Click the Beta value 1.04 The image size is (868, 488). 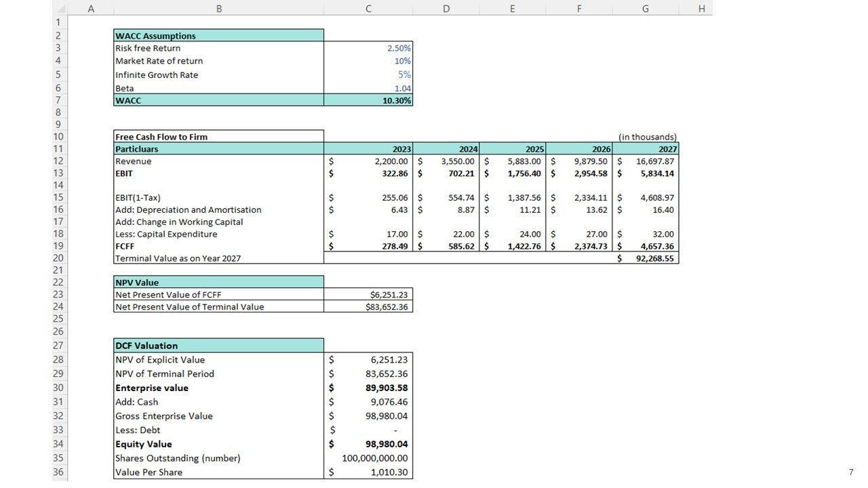point(368,88)
